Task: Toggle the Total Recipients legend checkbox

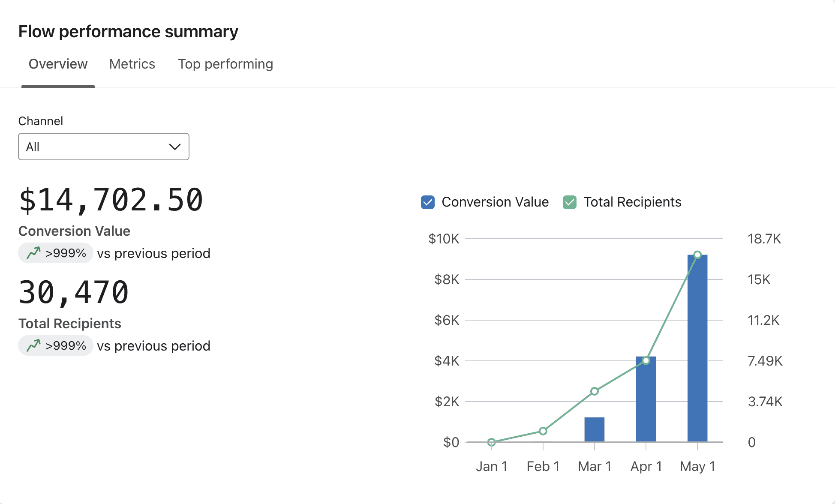Action: point(570,202)
